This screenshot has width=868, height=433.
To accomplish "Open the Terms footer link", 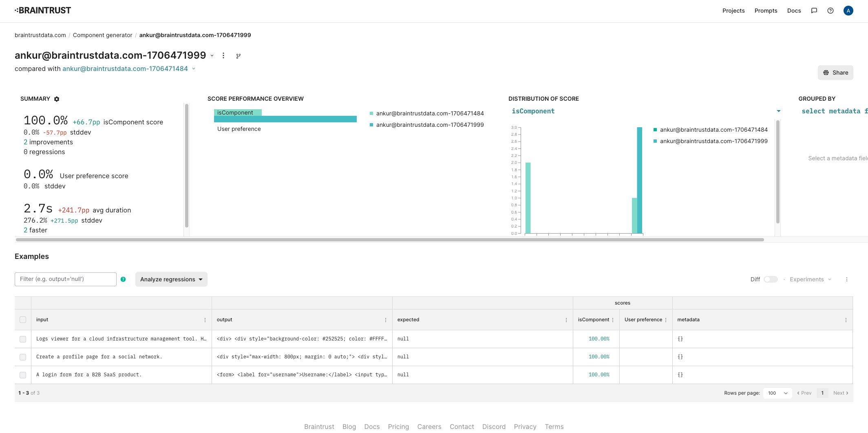I will pos(554,426).
